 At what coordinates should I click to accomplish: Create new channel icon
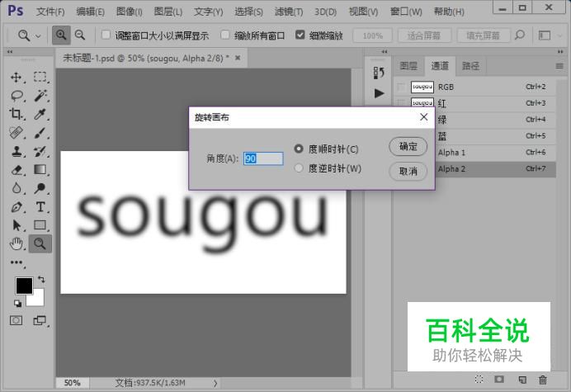tap(521, 380)
